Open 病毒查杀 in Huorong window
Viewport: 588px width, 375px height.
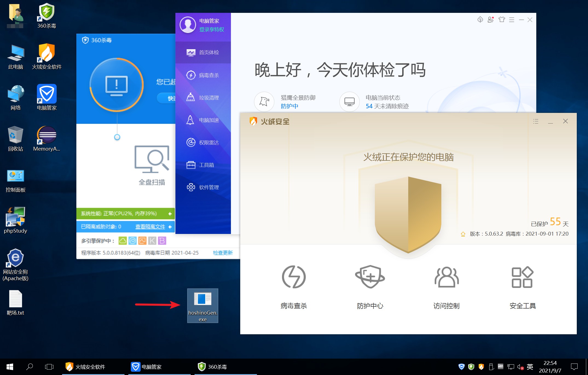294,277
